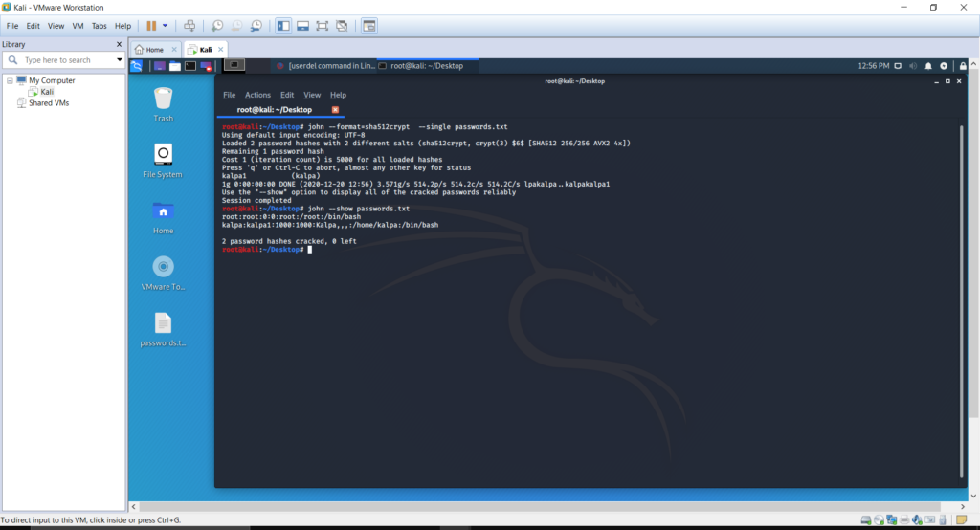
Task: Open the terminal Actions menu
Action: click(257, 95)
